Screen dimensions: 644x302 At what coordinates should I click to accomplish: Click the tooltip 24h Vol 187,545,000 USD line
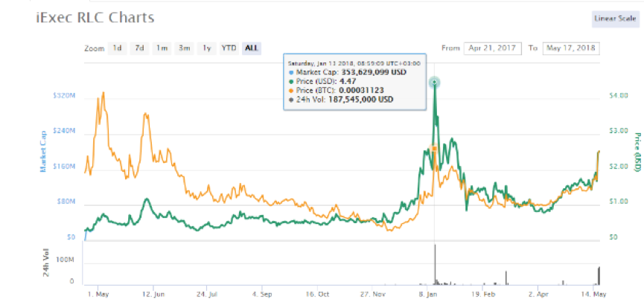340,99
